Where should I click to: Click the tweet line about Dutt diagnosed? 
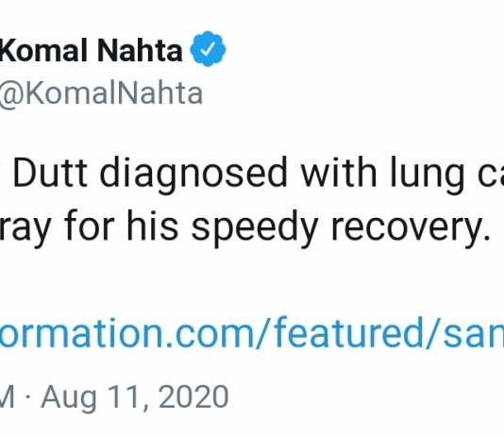[x=252, y=173]
